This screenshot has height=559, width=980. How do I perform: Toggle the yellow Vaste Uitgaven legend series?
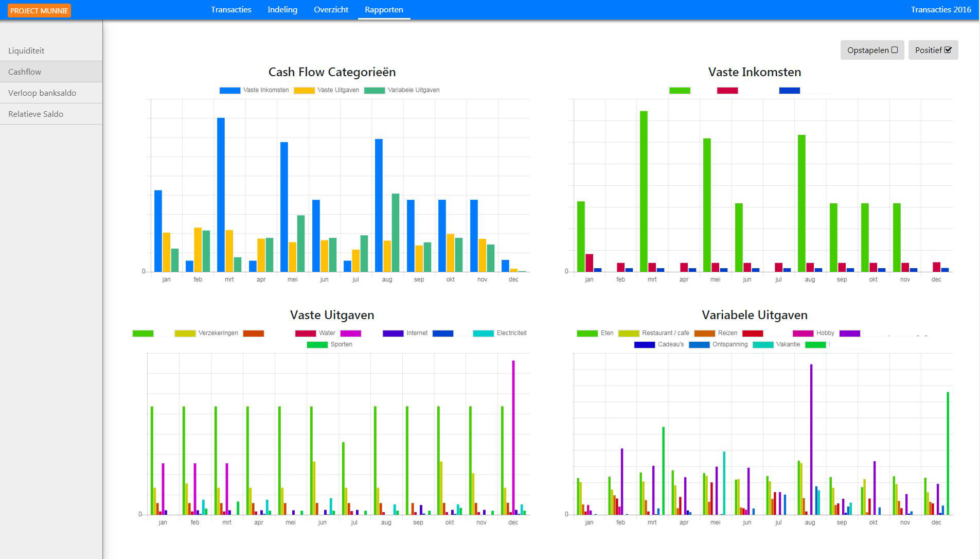(326, 90)
